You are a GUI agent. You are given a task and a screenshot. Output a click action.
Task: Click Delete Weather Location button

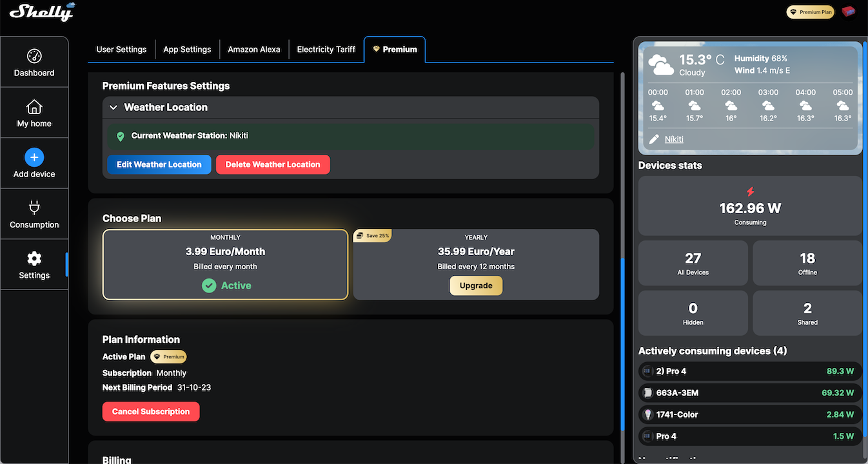273,164
